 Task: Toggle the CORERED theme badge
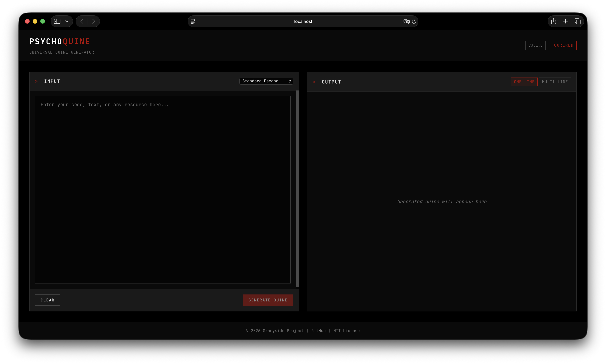click(564, 45)
